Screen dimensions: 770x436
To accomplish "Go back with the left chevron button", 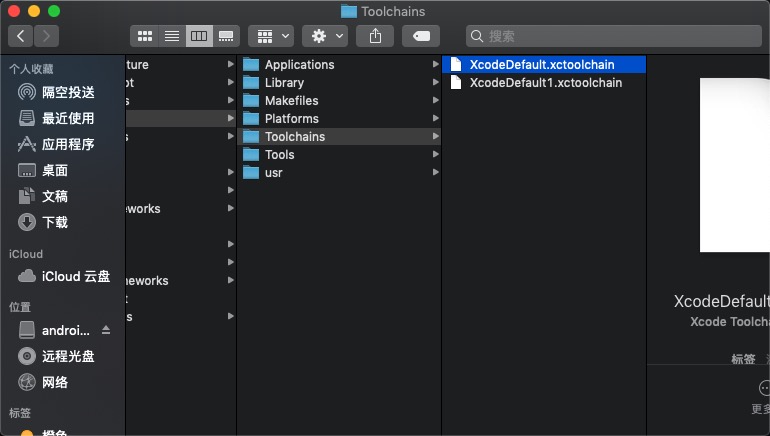I will [21, 36].
